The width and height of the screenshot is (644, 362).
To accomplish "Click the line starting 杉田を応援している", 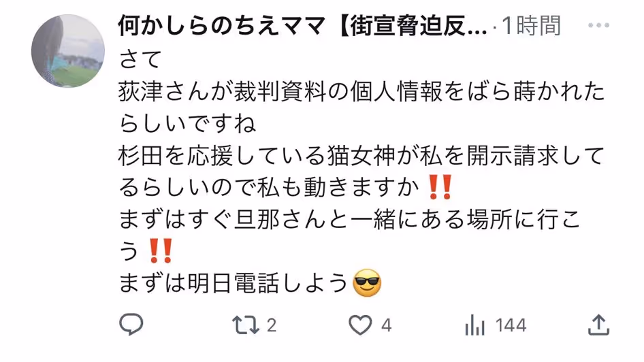I will [361, 156].
